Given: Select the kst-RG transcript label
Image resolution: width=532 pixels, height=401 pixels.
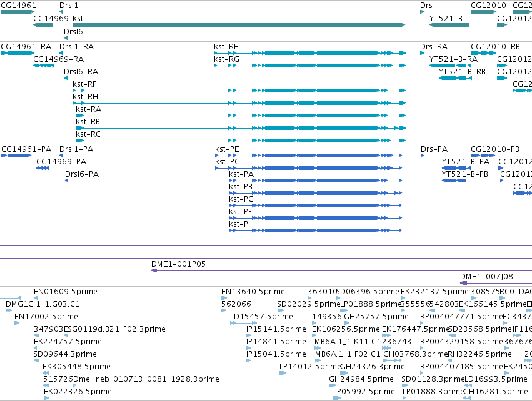Looking at the screenshot, I should [227, 59].
